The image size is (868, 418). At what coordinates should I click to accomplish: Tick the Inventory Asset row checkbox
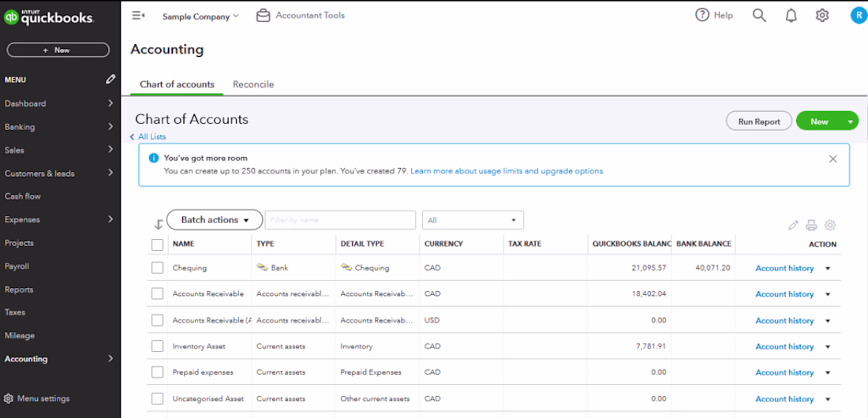coord(157,346)
